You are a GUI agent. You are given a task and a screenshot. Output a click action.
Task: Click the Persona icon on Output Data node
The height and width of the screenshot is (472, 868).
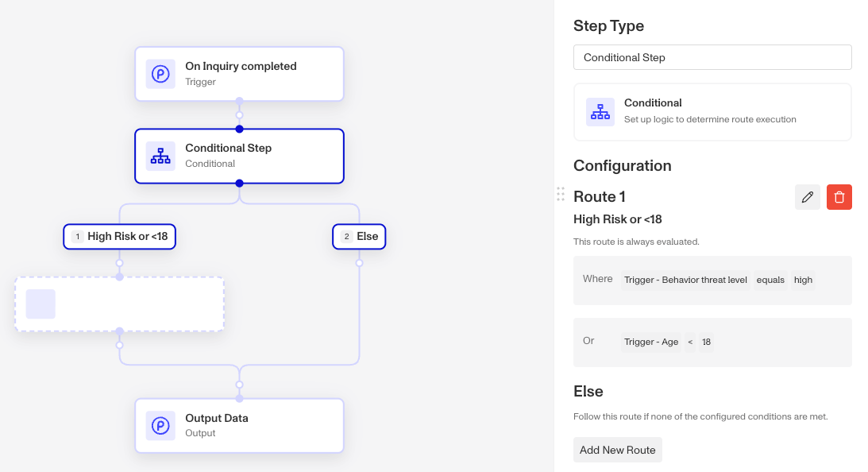(160, 425)
